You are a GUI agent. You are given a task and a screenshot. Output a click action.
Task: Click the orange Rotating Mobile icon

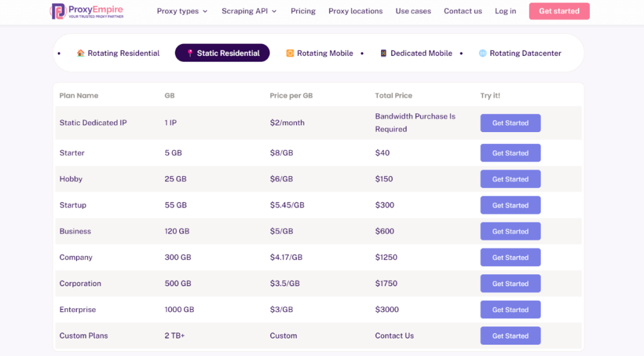click(290, 53)
